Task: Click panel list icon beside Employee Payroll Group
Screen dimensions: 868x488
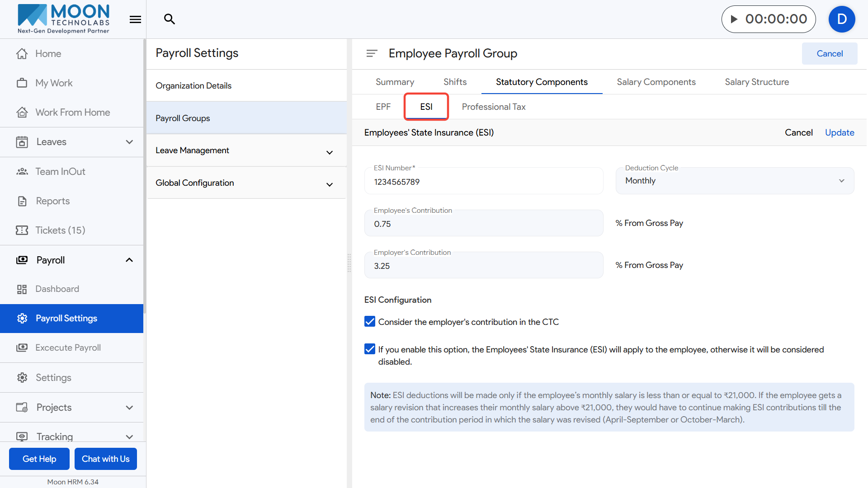Action: pyautogui.click(x=372, y=53)
